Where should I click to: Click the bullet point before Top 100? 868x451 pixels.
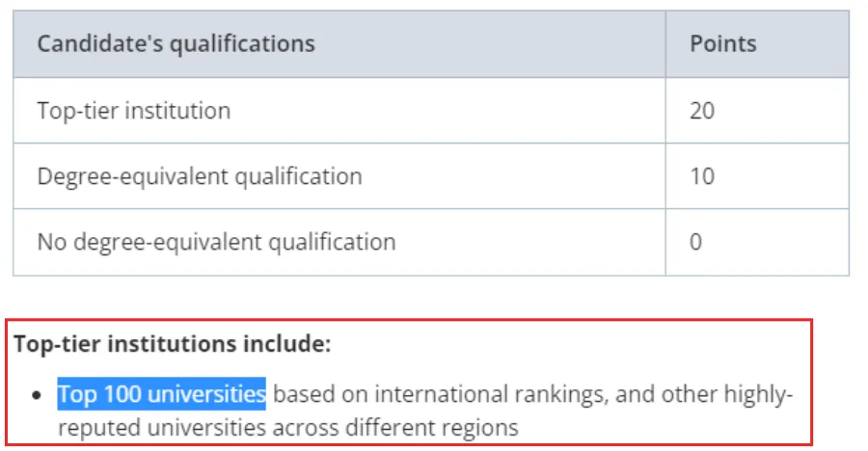click(x=37, y=395)
